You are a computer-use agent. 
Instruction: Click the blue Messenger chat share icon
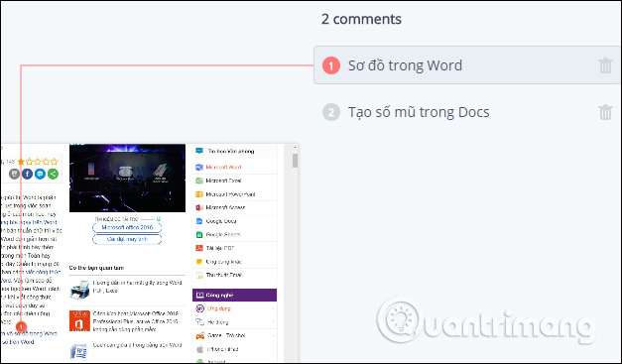40,174
